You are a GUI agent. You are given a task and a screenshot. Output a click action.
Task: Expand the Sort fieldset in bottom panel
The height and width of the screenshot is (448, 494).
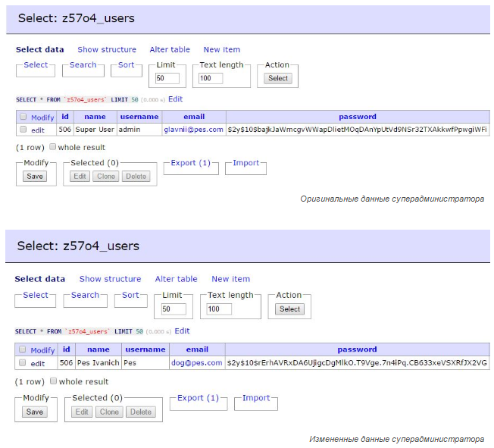pyautogui.click(x=130, y=295)
